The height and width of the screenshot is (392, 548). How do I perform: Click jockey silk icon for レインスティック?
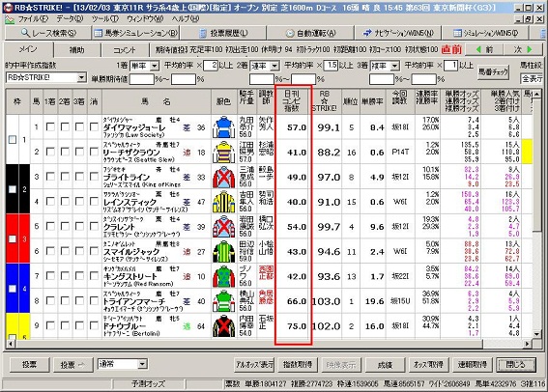[x=223, y=202]
